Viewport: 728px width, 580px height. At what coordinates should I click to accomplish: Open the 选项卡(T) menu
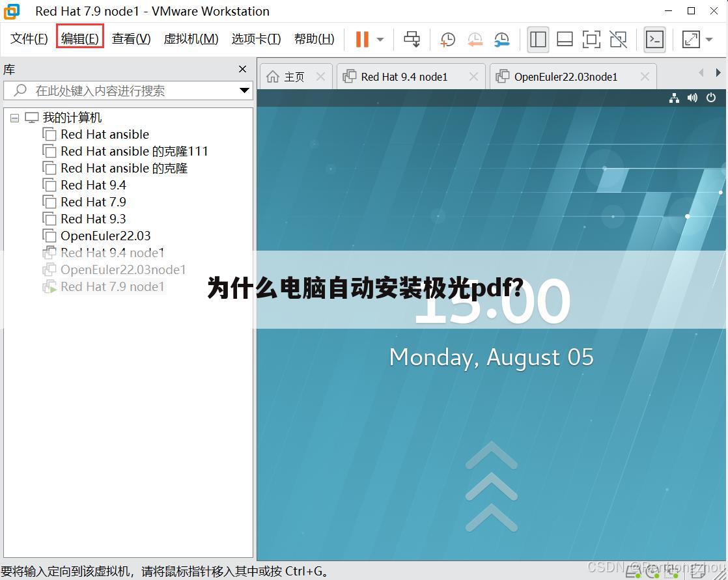[257, 38]
